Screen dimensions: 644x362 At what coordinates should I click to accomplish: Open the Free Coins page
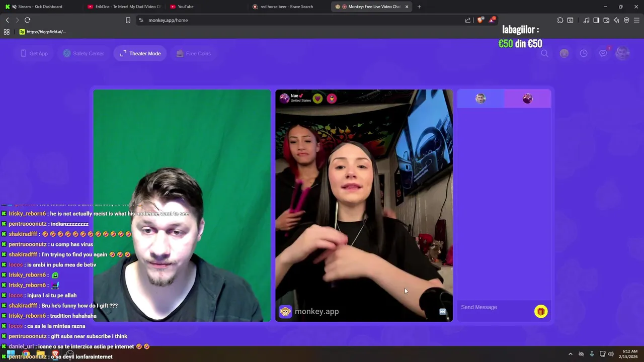click(x=194, y=53)
